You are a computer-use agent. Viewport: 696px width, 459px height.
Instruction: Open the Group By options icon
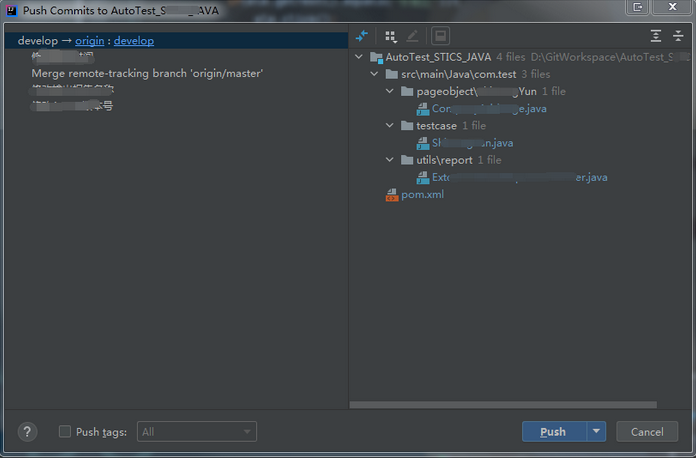click(390, 36)
